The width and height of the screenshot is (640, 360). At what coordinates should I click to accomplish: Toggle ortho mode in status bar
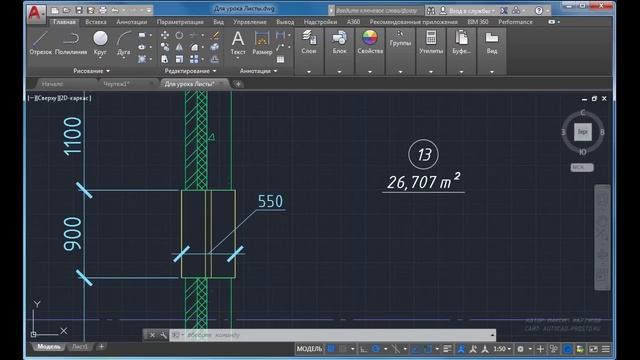363,349
